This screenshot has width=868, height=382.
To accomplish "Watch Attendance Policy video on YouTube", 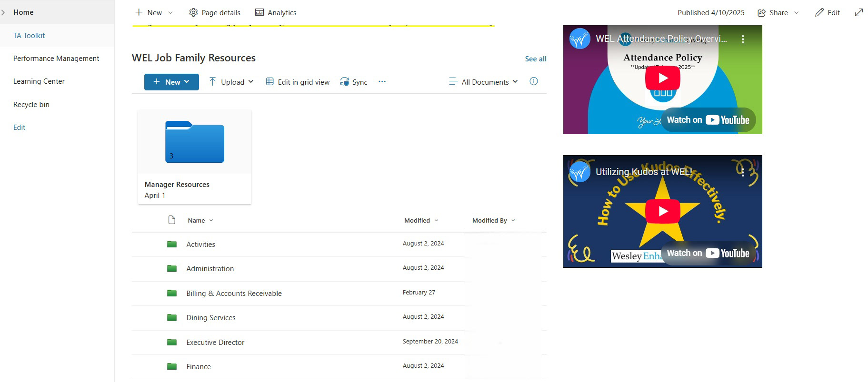I will (x=708, y=120).
